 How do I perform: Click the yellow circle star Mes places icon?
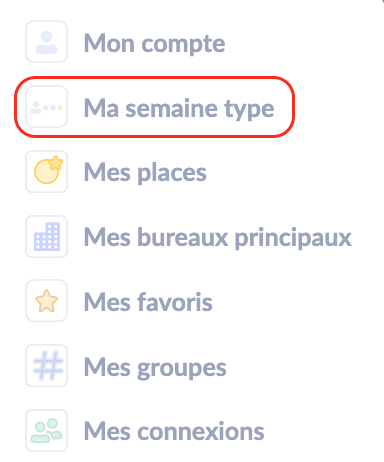(x=47, y=171)
